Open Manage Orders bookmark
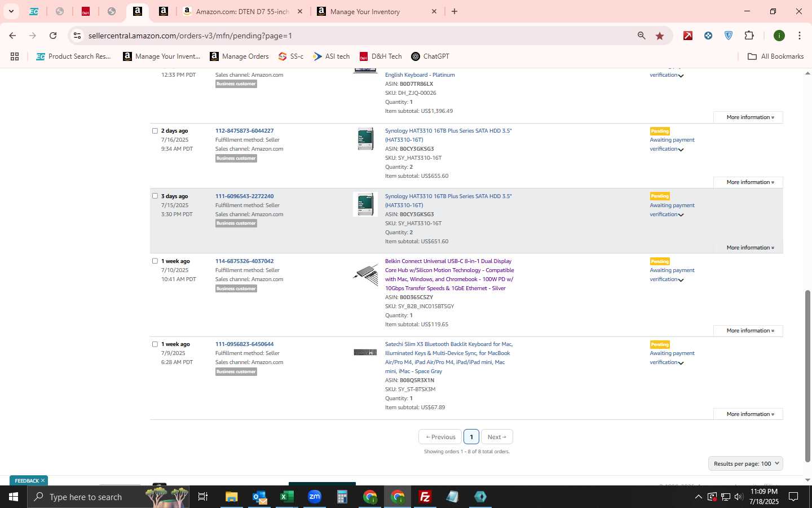812x508 pixels. pyautogui.click(x=239, y=56)
